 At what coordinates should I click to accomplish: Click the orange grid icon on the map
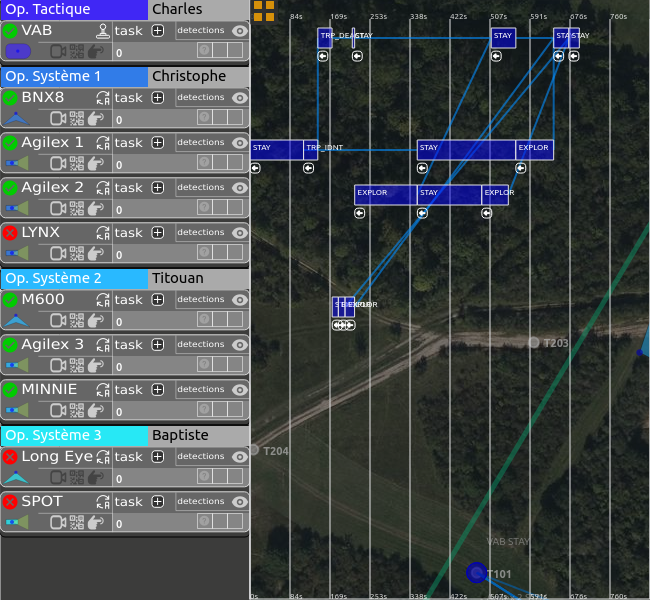(264, 11)
